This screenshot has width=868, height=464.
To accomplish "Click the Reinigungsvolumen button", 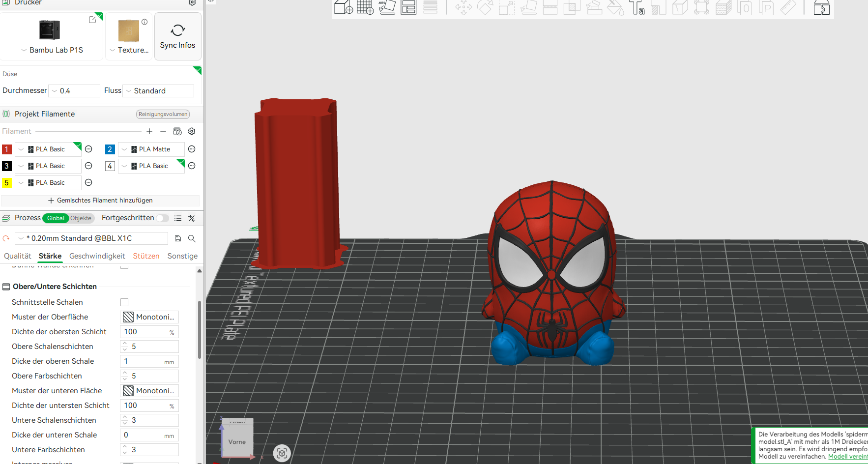I will tap(163, 114).
